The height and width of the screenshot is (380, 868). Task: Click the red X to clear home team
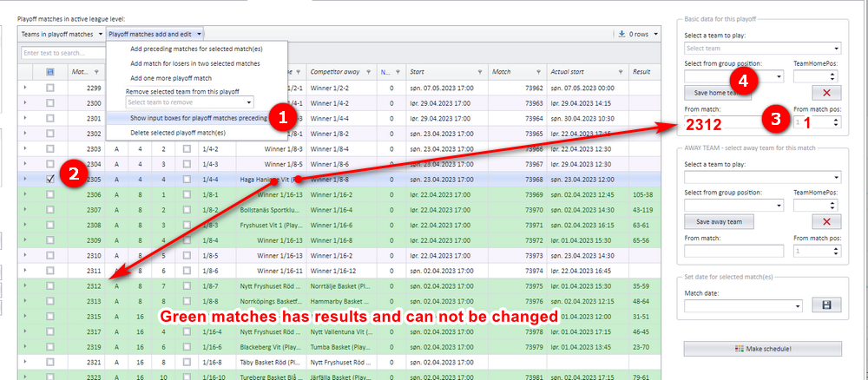826,92
